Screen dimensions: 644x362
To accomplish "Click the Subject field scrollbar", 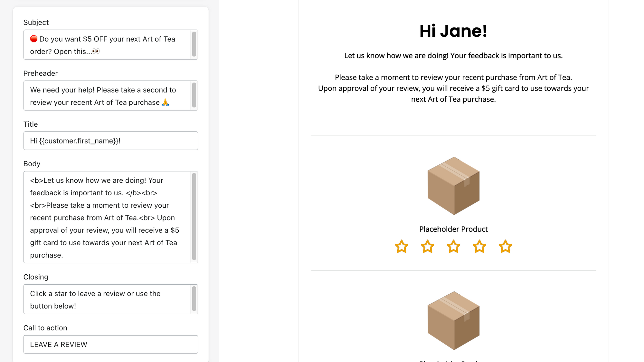I will click(x=194, y=44).
